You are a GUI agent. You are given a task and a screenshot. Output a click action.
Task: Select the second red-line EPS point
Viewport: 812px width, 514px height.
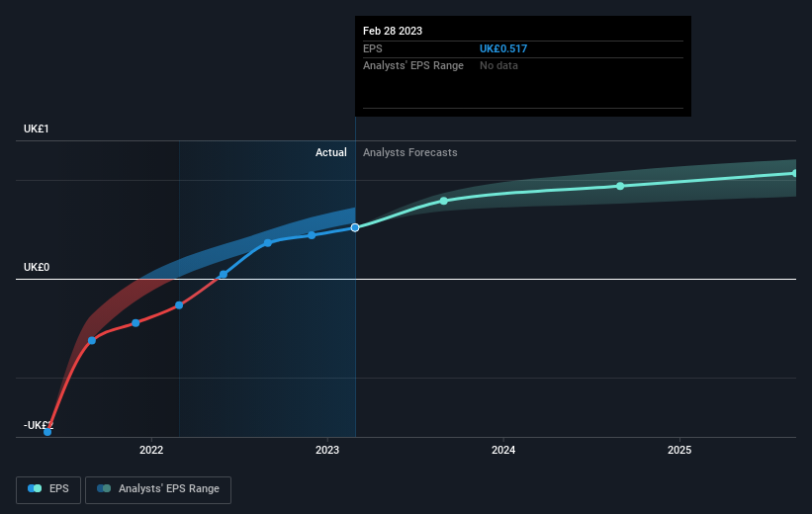[92, 341]
